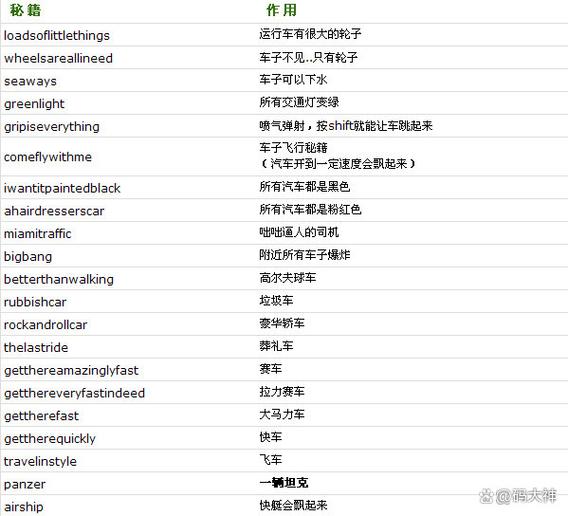Image resolution: width=568 pixels, height=516 pixels.
Task: Click the cheat code getthereamazinglyfast
Action: coord(71,371)
